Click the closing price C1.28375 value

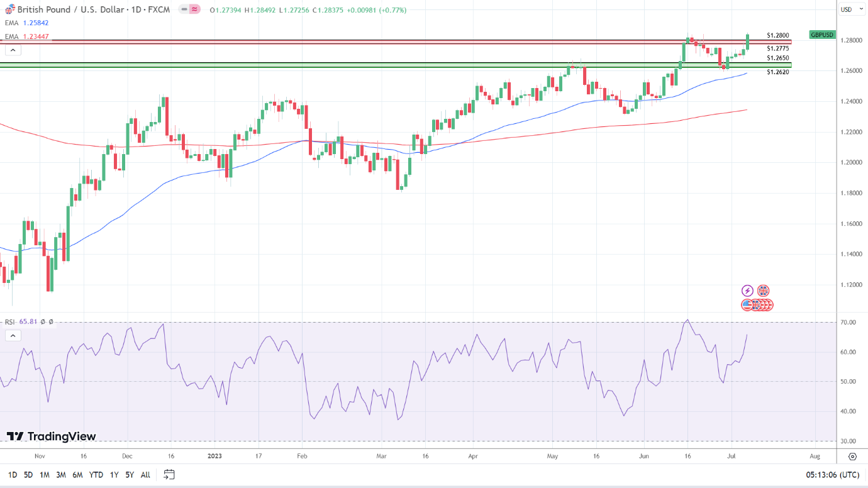pos(329,10)
